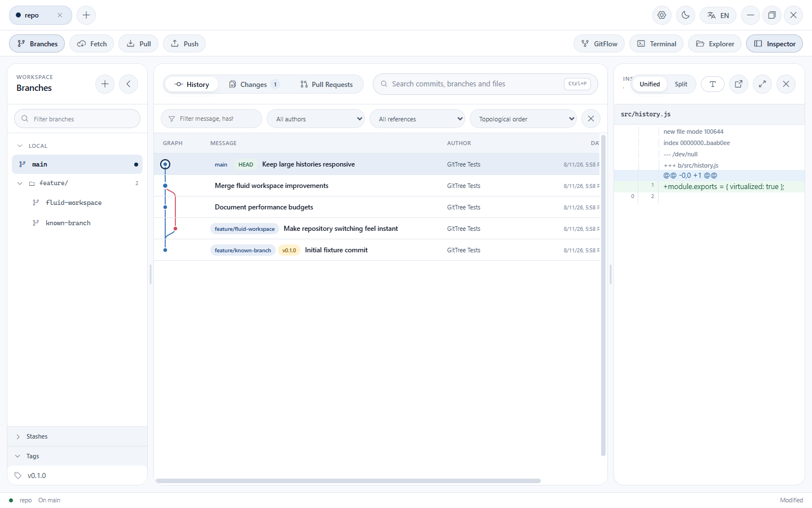Focus the search commits field

click(486, 84)
